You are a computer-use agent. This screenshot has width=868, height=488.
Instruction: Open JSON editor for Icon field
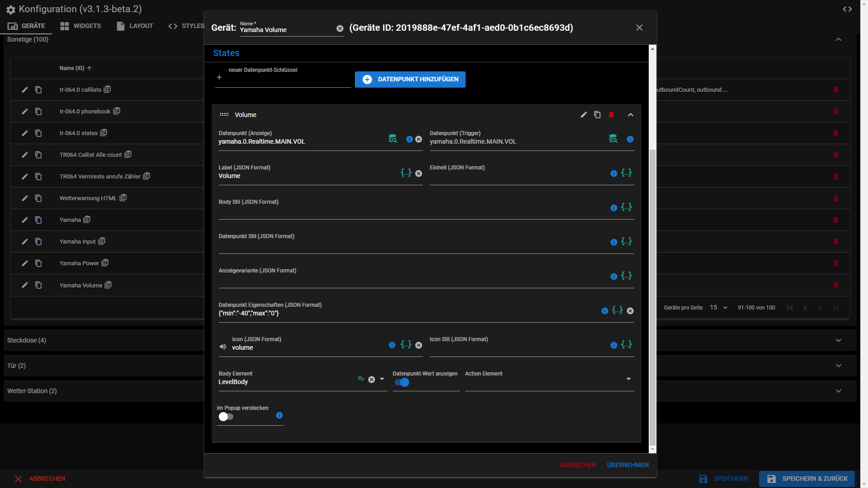(406, 344)
